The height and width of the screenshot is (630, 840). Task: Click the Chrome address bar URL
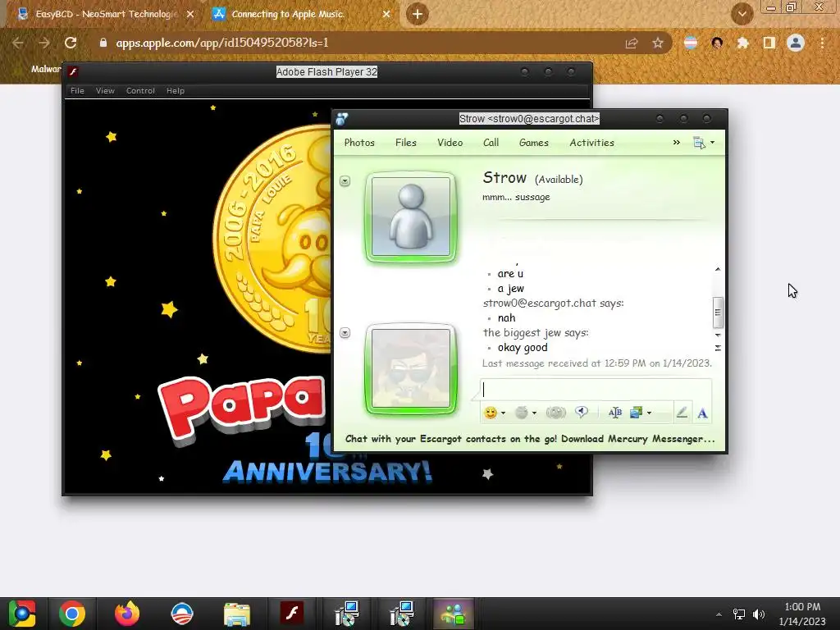click(x=222, y=43)
